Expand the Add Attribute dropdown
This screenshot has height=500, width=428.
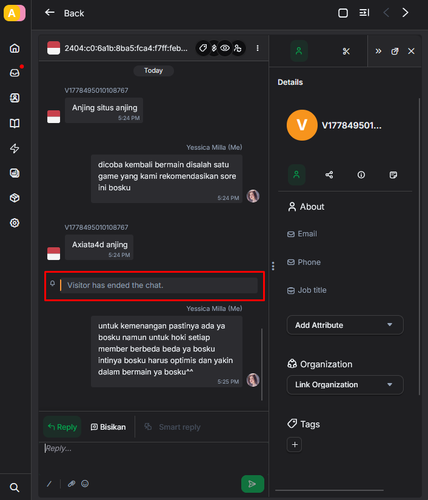[345, 325]
